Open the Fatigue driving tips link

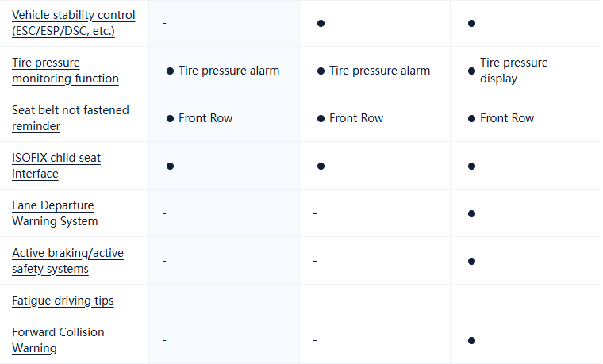pos(63,301)
